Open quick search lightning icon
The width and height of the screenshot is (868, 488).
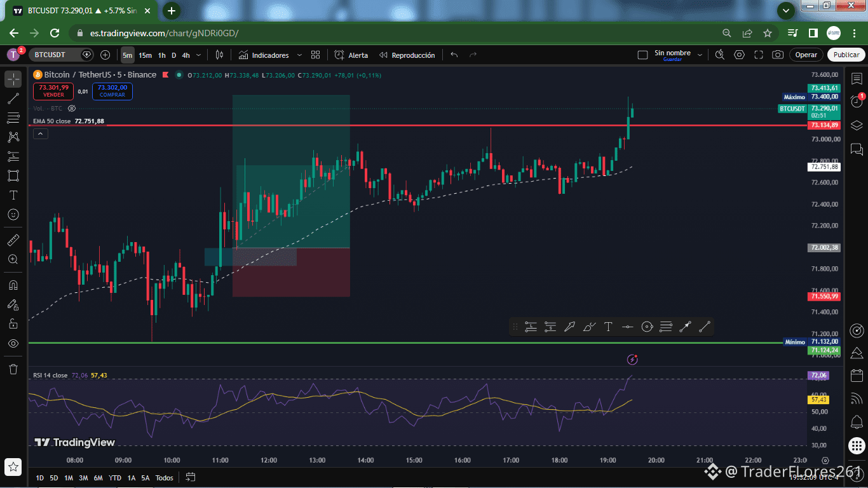(719, 55)
